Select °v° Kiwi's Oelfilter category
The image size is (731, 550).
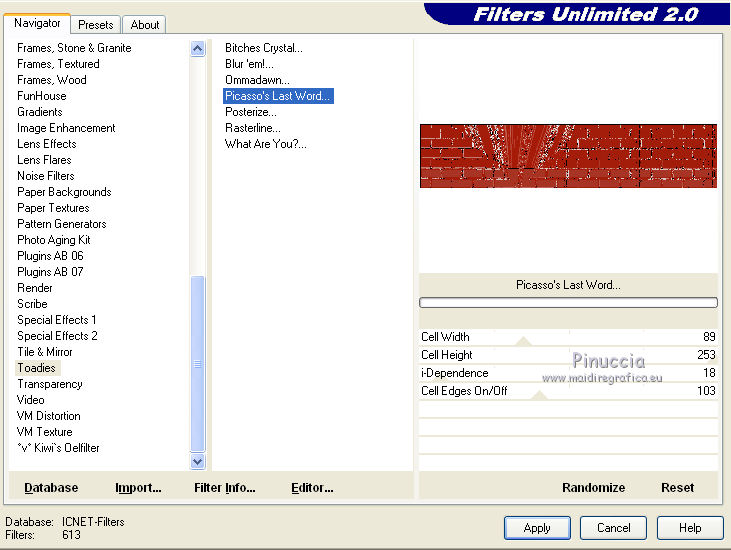58,448
